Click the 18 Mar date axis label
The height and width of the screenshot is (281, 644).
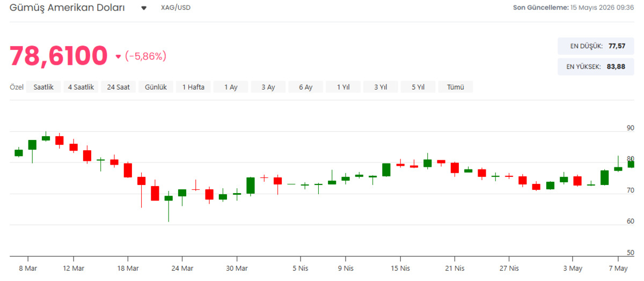coord(128,268)
